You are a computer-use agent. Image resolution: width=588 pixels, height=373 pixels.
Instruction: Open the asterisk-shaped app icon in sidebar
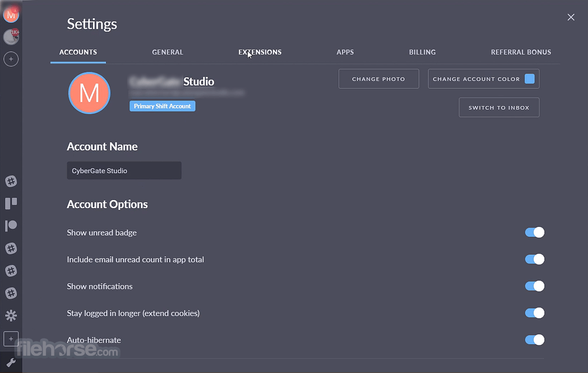11,315
